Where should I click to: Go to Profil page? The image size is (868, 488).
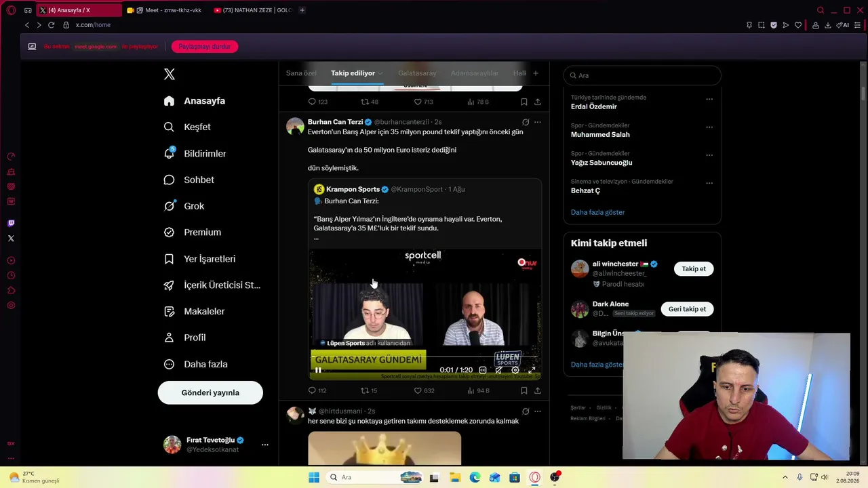point(184,338)
